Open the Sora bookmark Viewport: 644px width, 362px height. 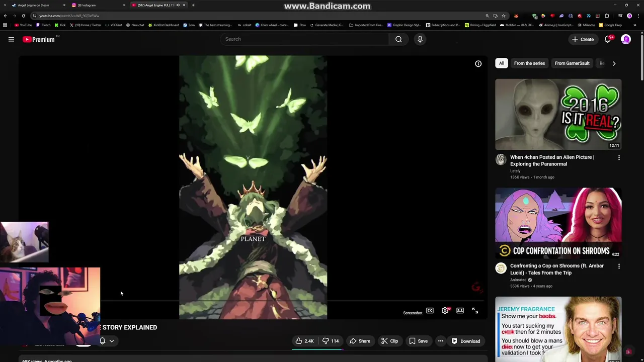189,25
